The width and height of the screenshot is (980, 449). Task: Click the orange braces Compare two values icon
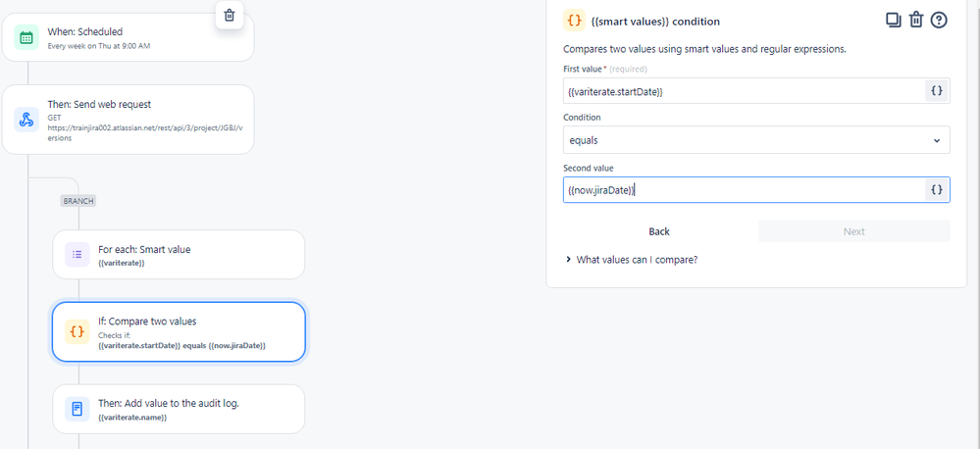(77, 332)
